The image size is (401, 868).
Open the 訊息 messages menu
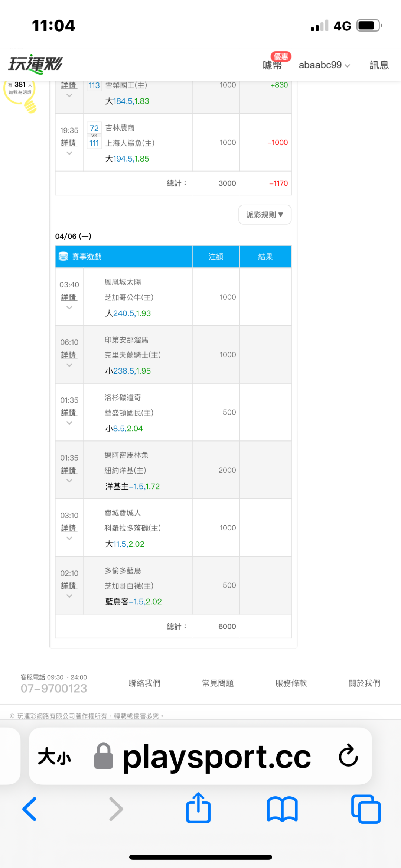(379, 65)
